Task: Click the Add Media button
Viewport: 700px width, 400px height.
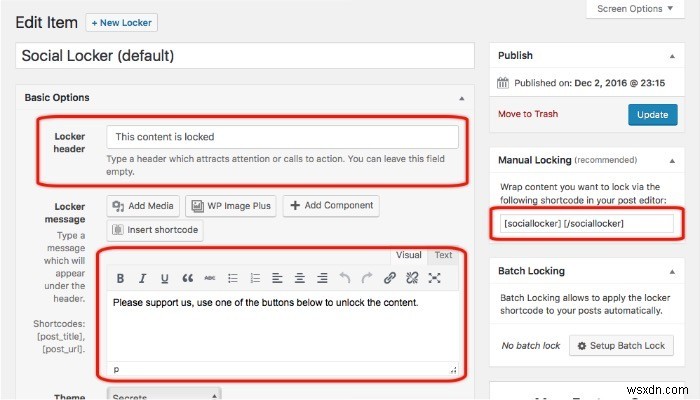Action: point(143,206)
